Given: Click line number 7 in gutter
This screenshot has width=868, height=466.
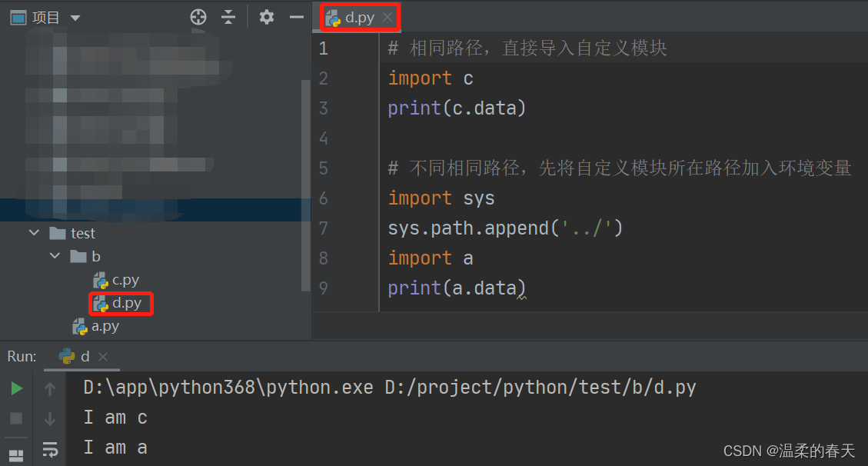Looking at the screenshot, I should 324,228.
